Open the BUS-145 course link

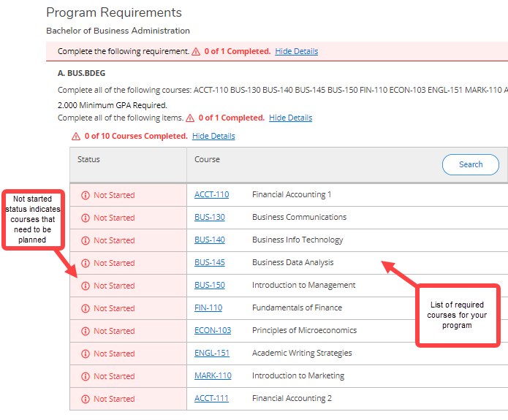210,263
